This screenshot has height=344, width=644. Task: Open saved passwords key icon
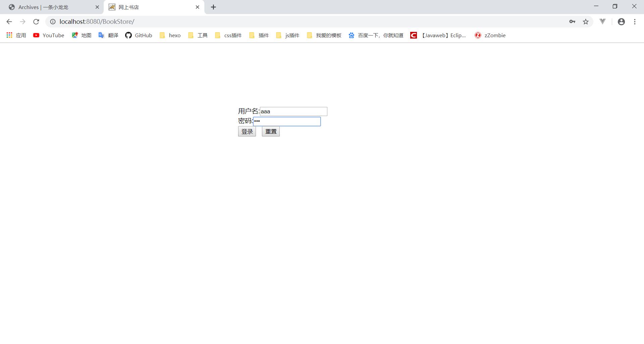click(572, 22)
